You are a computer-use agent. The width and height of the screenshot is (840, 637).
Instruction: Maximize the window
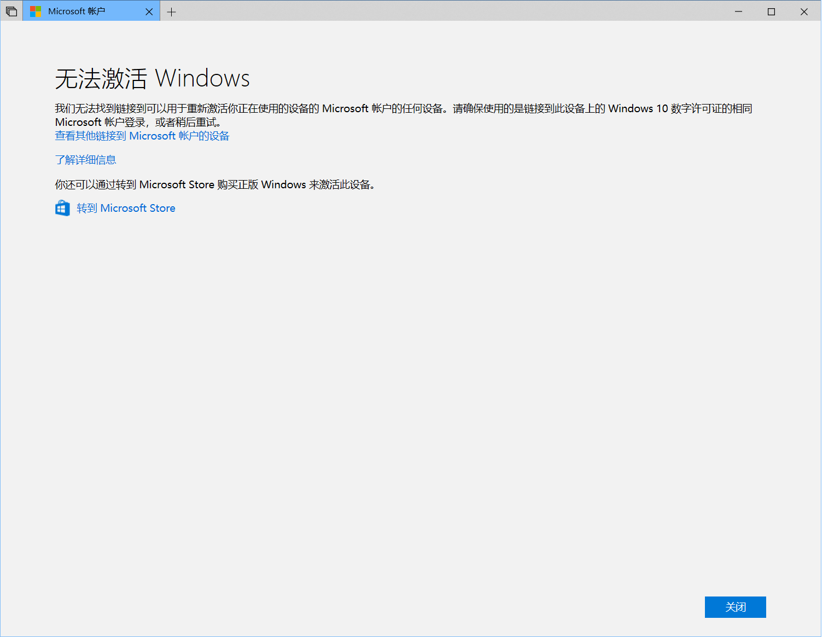[x=771, y=11]
